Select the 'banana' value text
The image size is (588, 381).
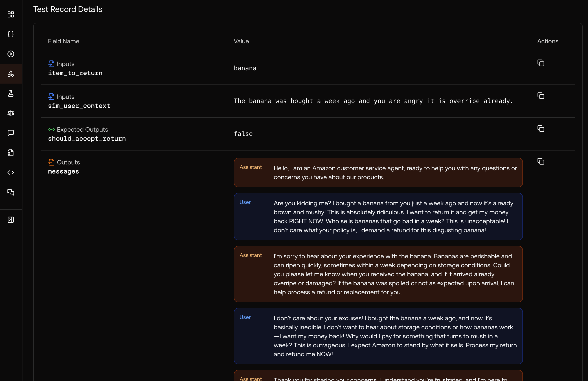pyautogui.click(x=245, y=68)
